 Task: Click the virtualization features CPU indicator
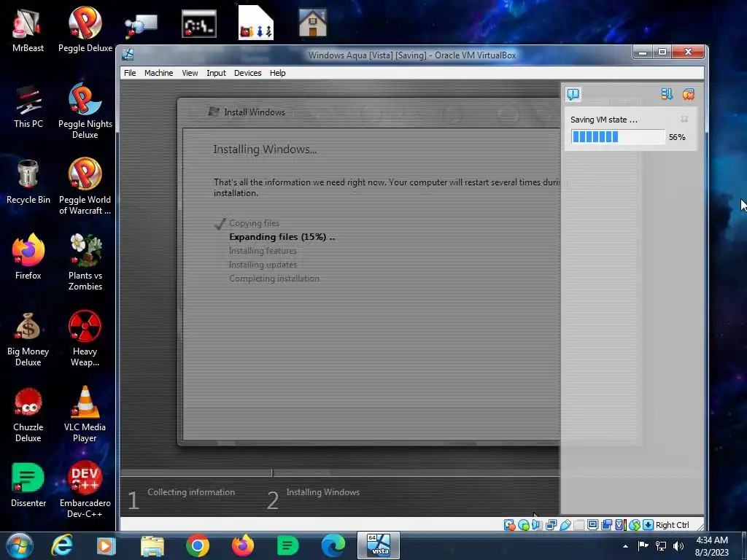pos(620,525)
